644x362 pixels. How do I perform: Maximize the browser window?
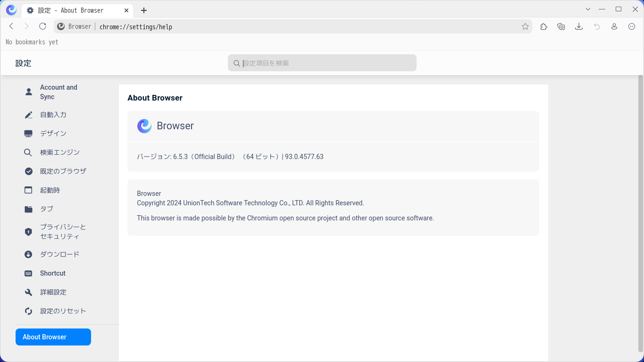[619, 9]
